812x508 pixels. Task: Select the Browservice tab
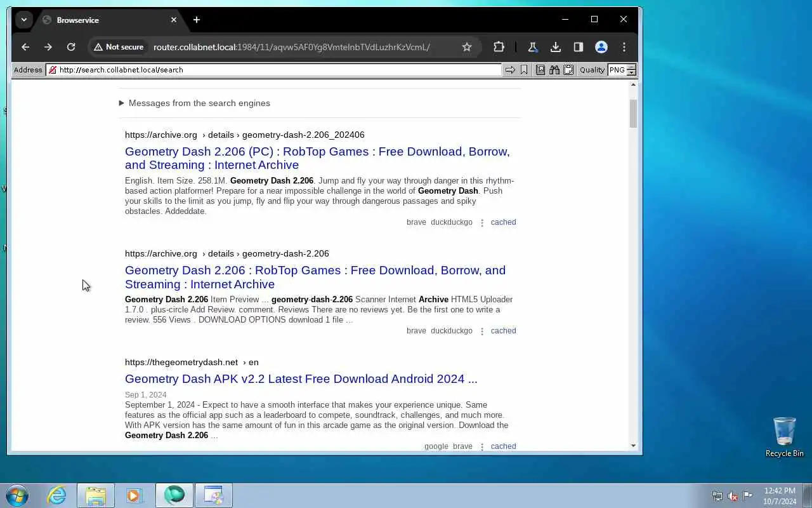[x=108, y=20]
